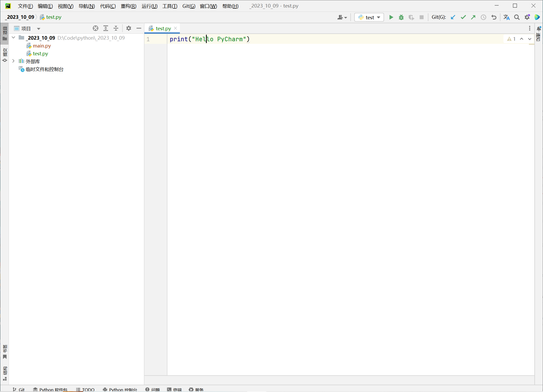The image size is (543, 392).
Task: Open Search Everywhere magnifier icon
Action: point(517,17)
